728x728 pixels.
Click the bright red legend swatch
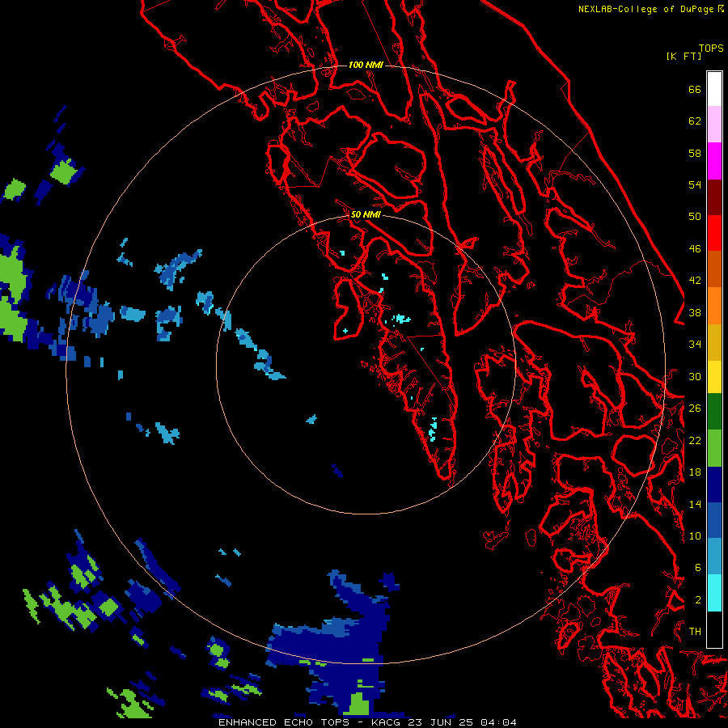[x=714, y=233]
